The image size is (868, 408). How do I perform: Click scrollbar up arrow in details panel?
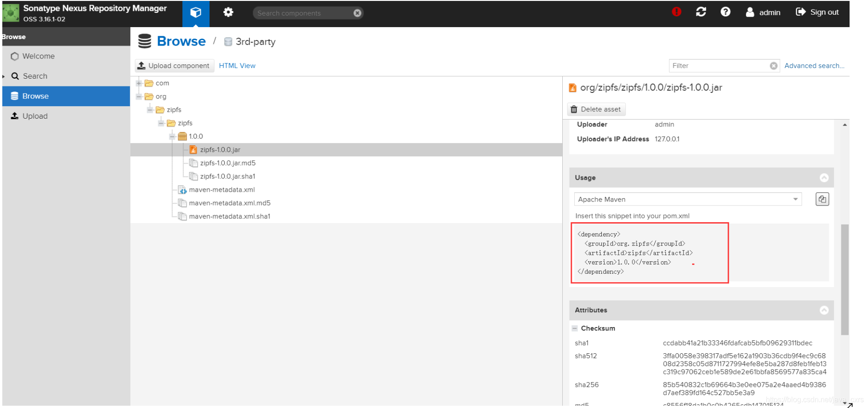[845, 125]
